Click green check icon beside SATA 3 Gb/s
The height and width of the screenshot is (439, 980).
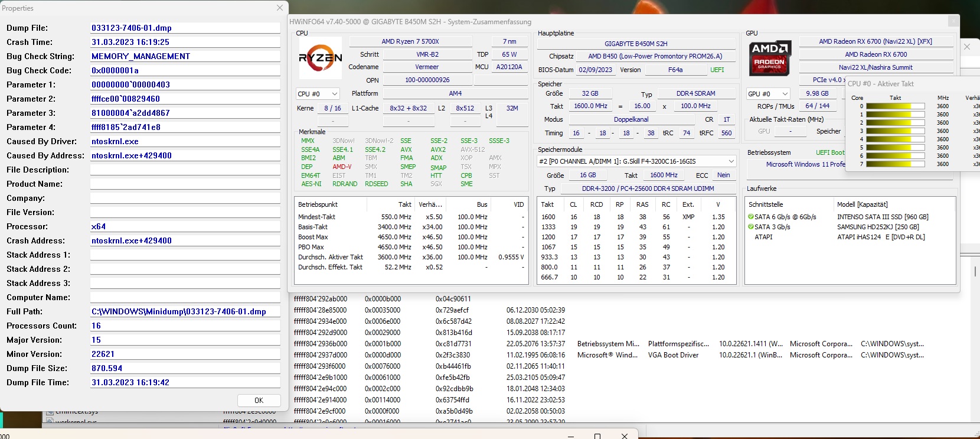751,227
